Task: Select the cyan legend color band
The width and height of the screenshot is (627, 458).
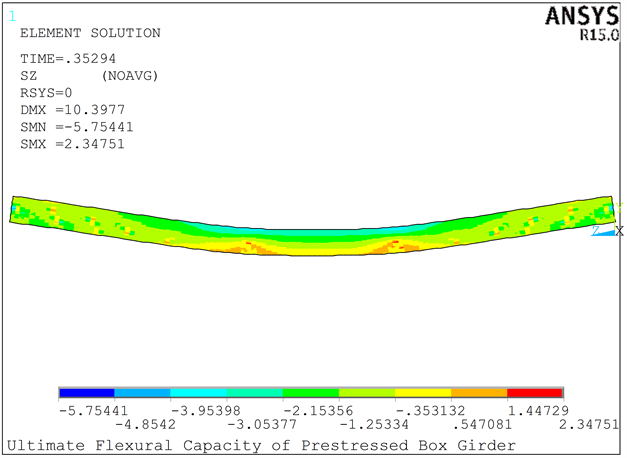Action: coord(199,392)
